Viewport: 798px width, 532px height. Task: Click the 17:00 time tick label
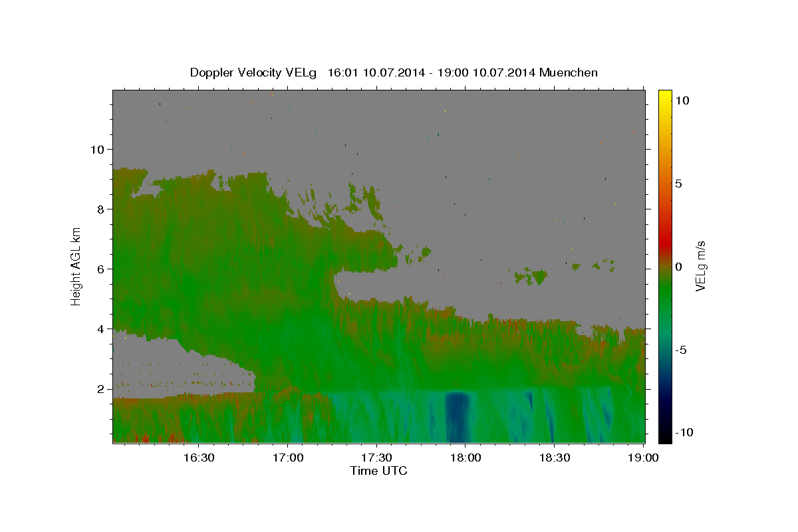click(x=287, y=458)
